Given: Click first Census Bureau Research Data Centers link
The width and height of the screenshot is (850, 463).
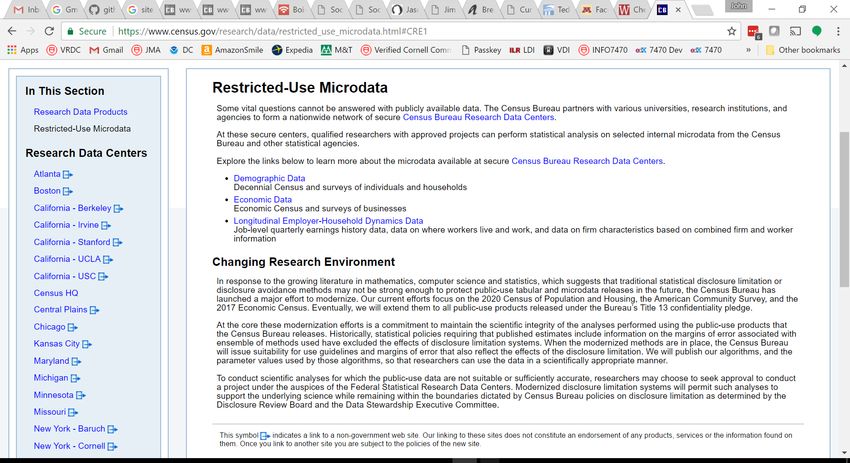Looking at the screenshot, I should point(478,117).
